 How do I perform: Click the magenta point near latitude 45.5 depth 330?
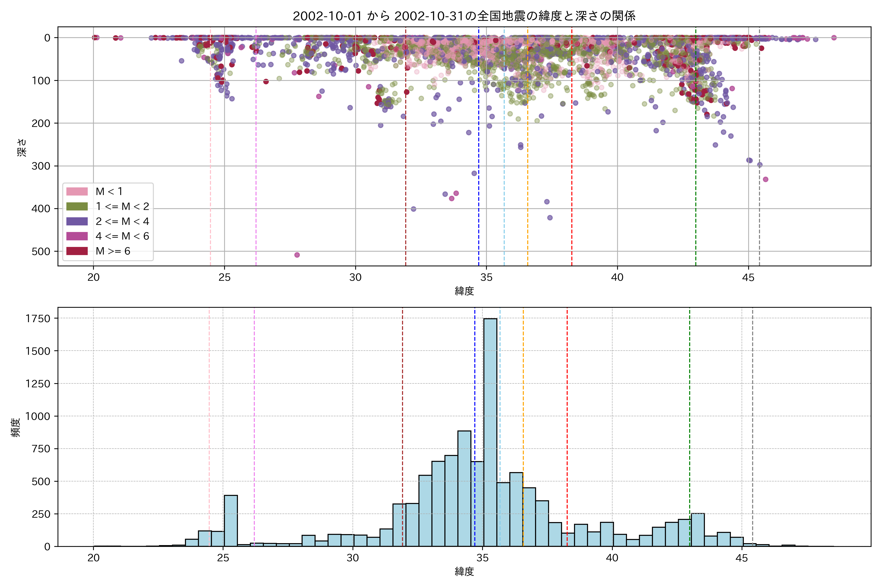tap(766, 179)
